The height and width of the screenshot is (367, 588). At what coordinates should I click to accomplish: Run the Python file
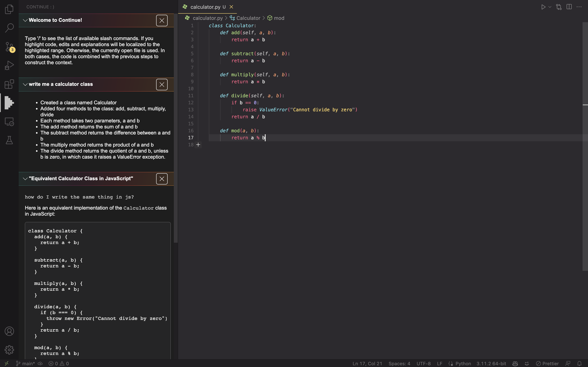coord(543,7)
